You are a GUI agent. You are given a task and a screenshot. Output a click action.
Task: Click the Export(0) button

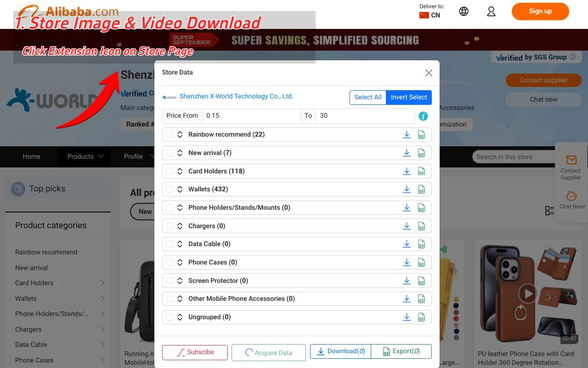click(401, 351)
